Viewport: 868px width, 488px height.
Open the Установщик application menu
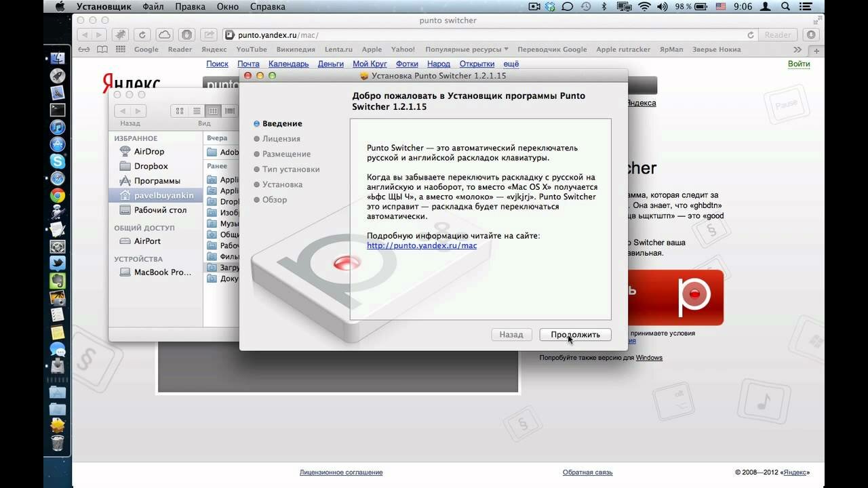(102, 7)
